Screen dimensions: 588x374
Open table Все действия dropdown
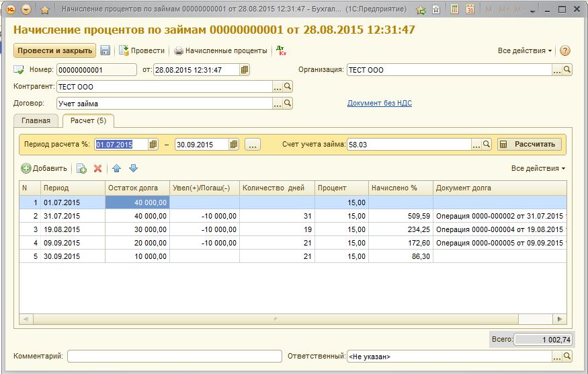click(538, 169)
